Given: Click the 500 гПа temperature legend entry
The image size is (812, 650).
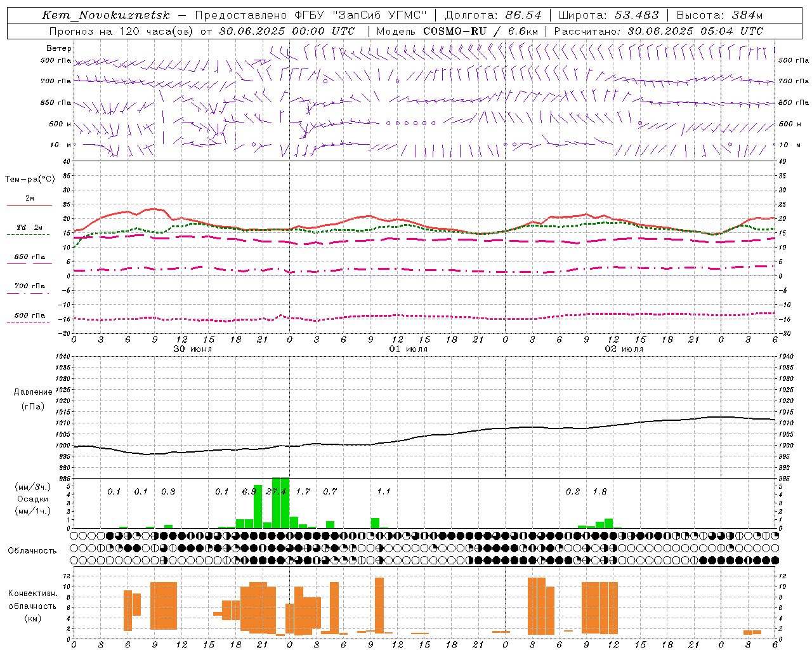Looking at the screenshot, I should [30, 315].
